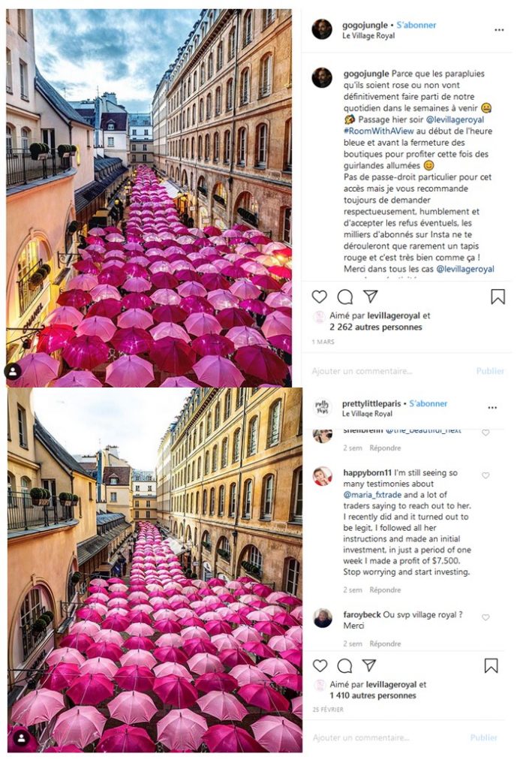
Task: Open more options menu for prettylittleparis post
Action: click(492, 408)
